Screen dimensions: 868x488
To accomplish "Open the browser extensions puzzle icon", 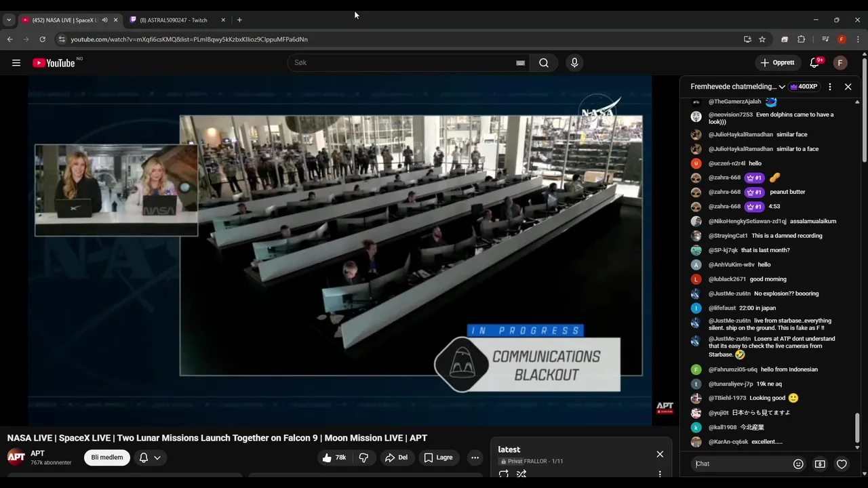I will pyautogui.click(x=801, y=39).
